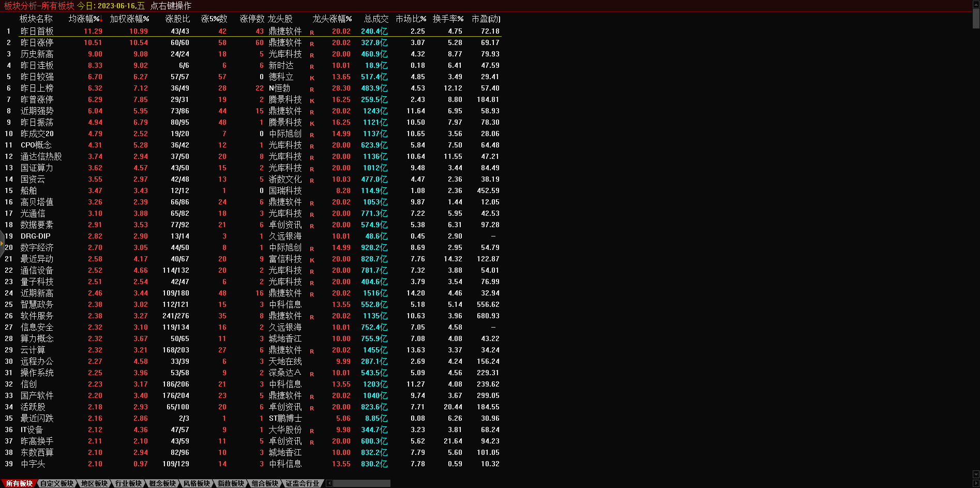Open the 量子科技 sector row

pos(37,282)
